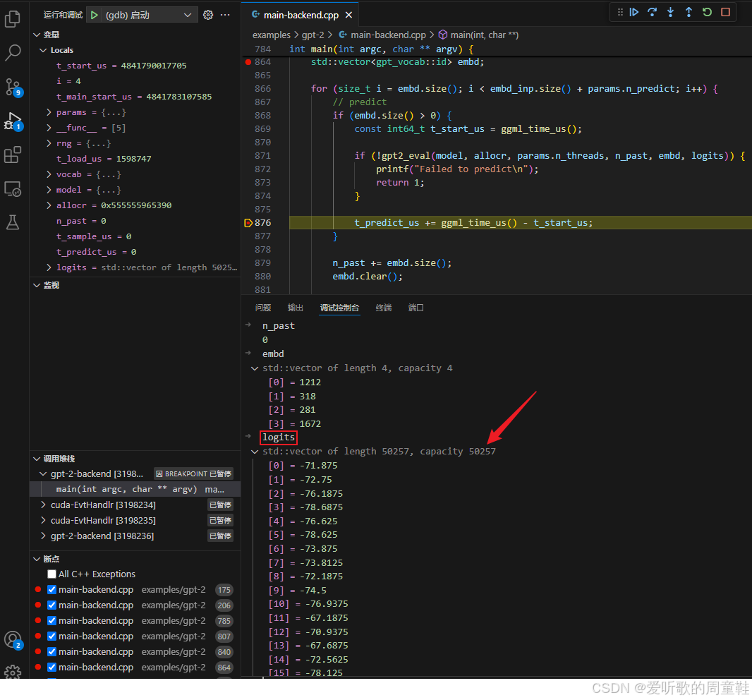Viewport: 752px width, 700px height.
Task: Uncheck the breakpoint at line 807
Action: (51, 636)
